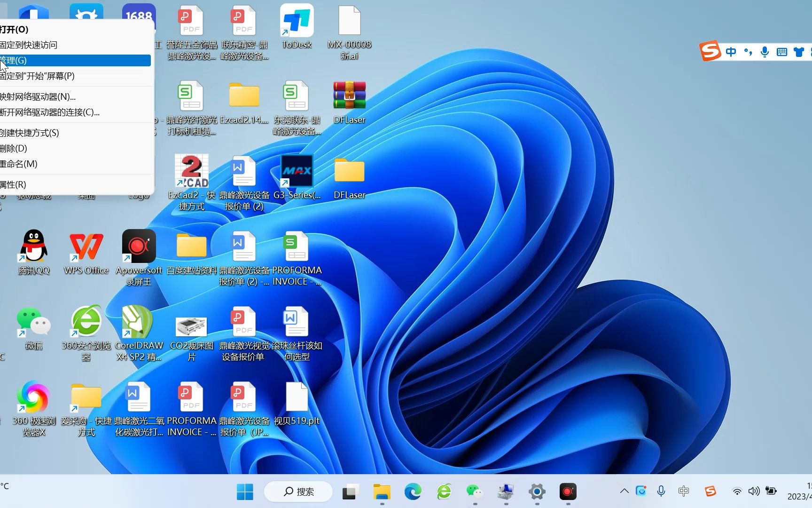
Task: Open red screen recorder taskbar icon
Action: (x=568, y=492)
